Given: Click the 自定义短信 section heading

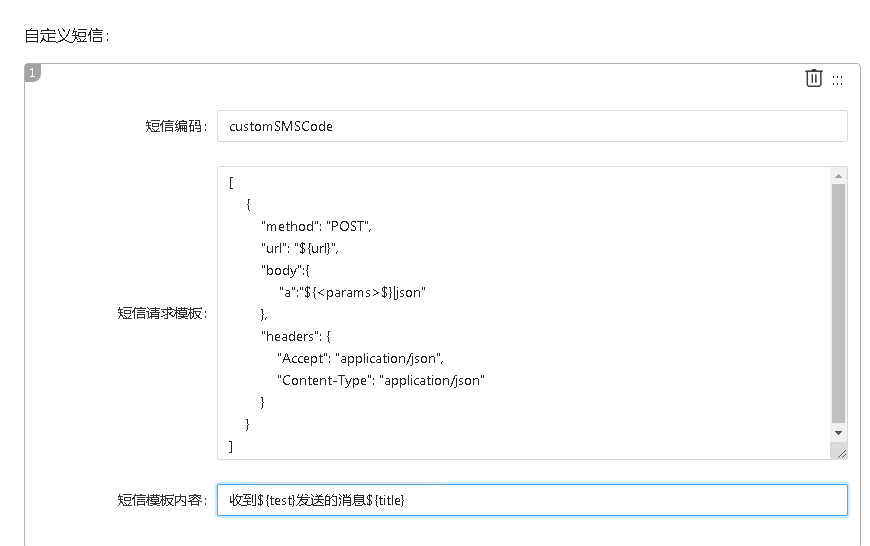Looking at the screenshot, I should click(66, 36).
